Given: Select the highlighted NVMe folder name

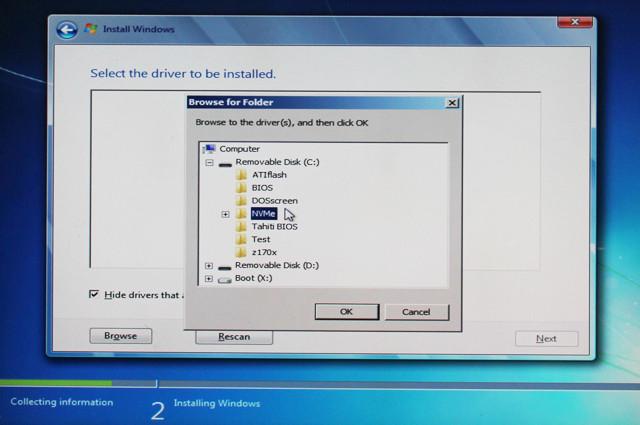Looking at the screenshot, I should pos(264,214).
